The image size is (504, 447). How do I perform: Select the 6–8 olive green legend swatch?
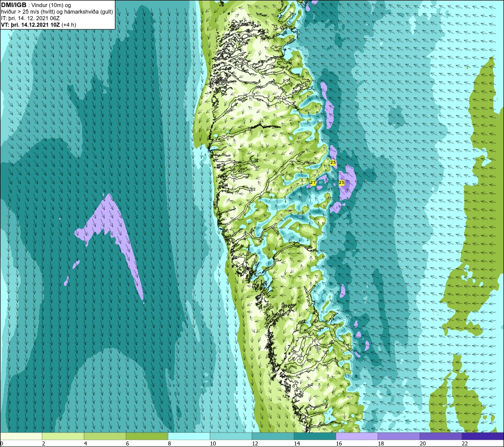147,436
